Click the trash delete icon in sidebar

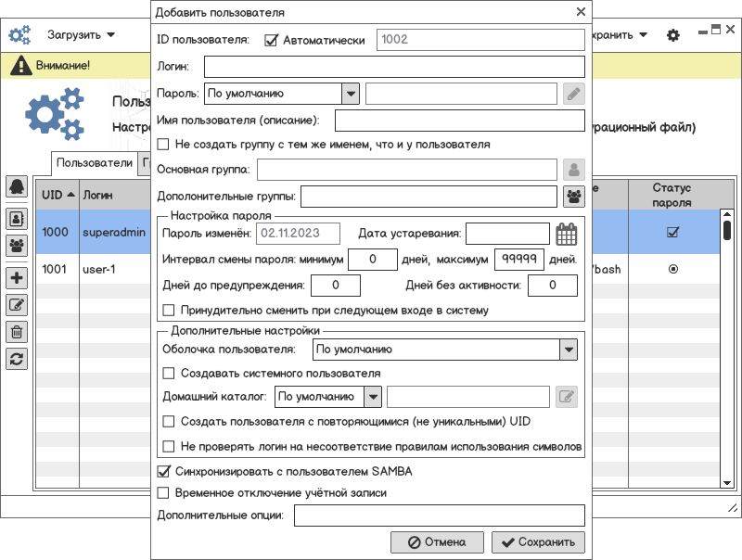pos(17,332)
